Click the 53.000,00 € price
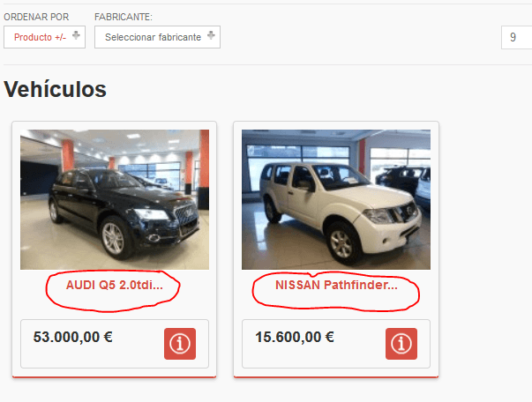The width and height of the screenshot is (532, 402). (72, 338)
